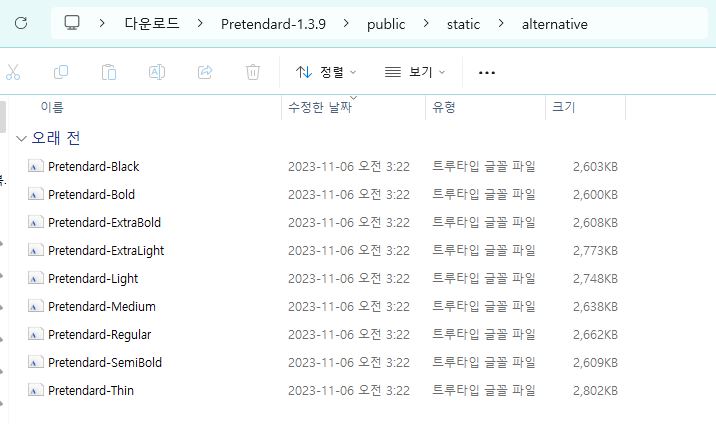Click the Paste clipboard icon
Viewport: 716px width, 424px height.
tap(109, 72)
